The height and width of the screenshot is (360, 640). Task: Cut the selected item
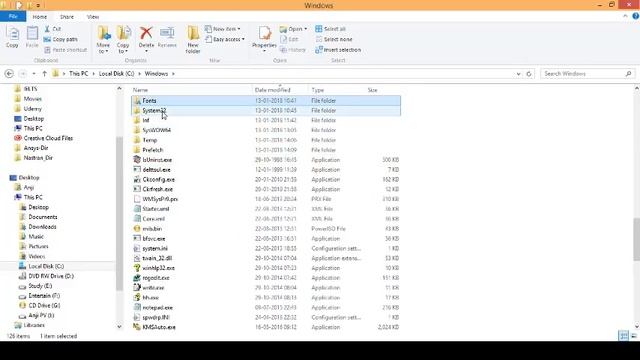click(x=53, y=29)
